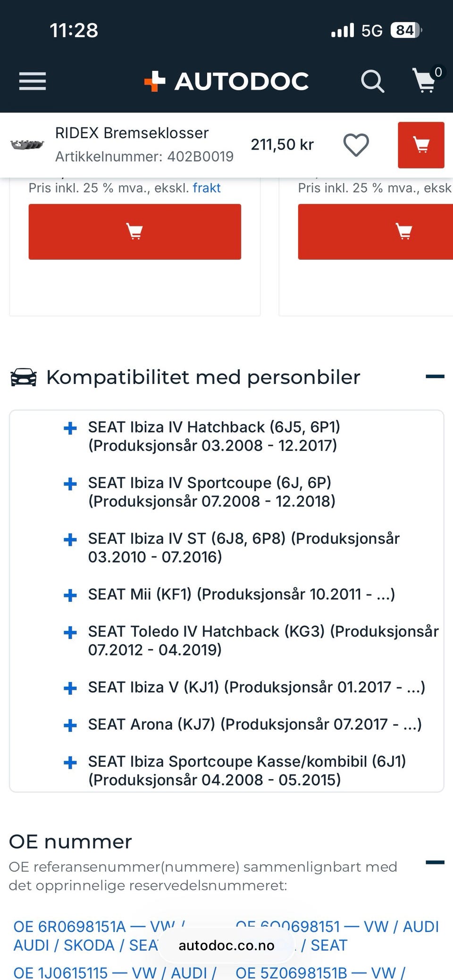Expand the SEAT Mii (KF1) entry
The image size is (453, 980).
[x=70, y=595]
